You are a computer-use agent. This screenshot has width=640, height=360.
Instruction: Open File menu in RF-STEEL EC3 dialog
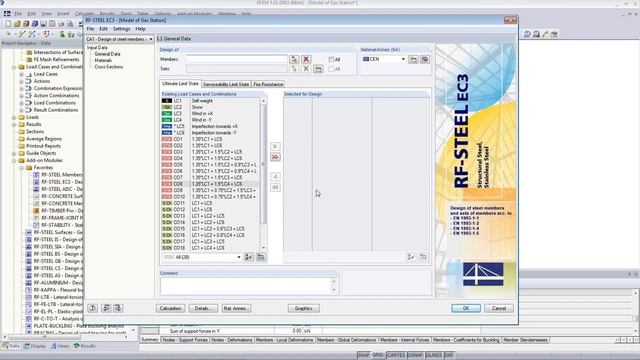coord(90,29)
